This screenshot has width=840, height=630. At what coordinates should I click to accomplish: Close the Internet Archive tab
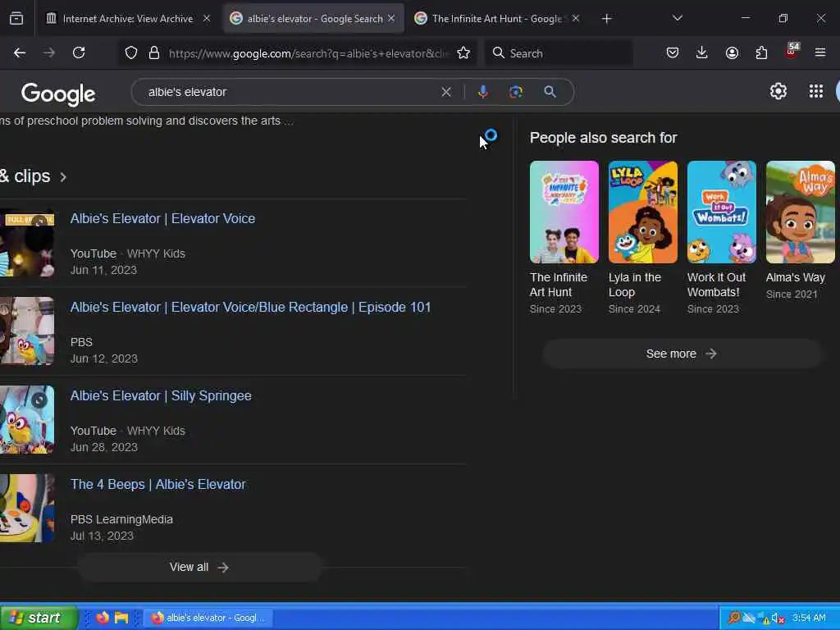(206, 19)
